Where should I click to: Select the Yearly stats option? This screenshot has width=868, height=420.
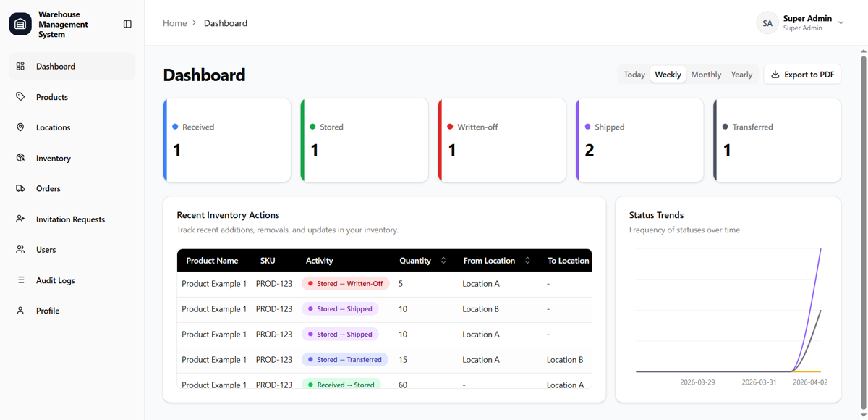741,74
